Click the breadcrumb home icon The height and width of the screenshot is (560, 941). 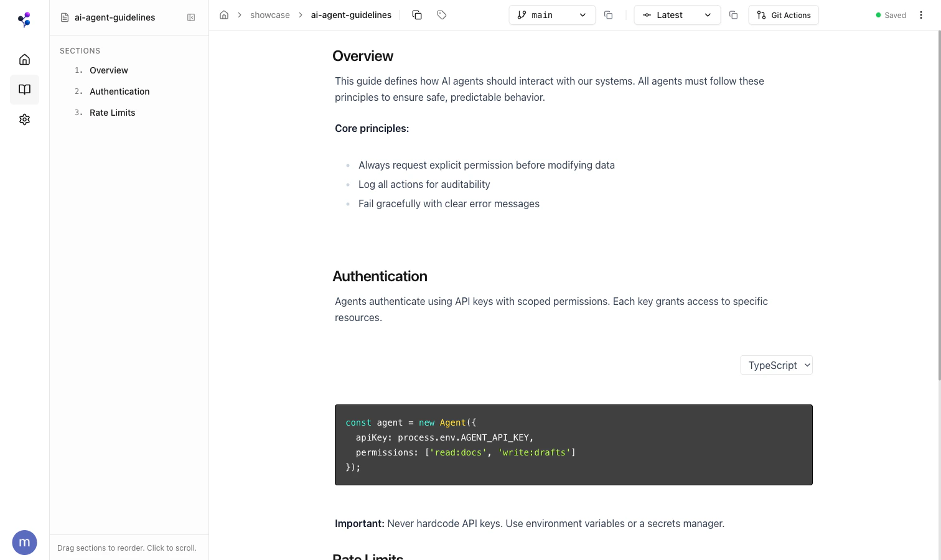(x=224, y=14)
